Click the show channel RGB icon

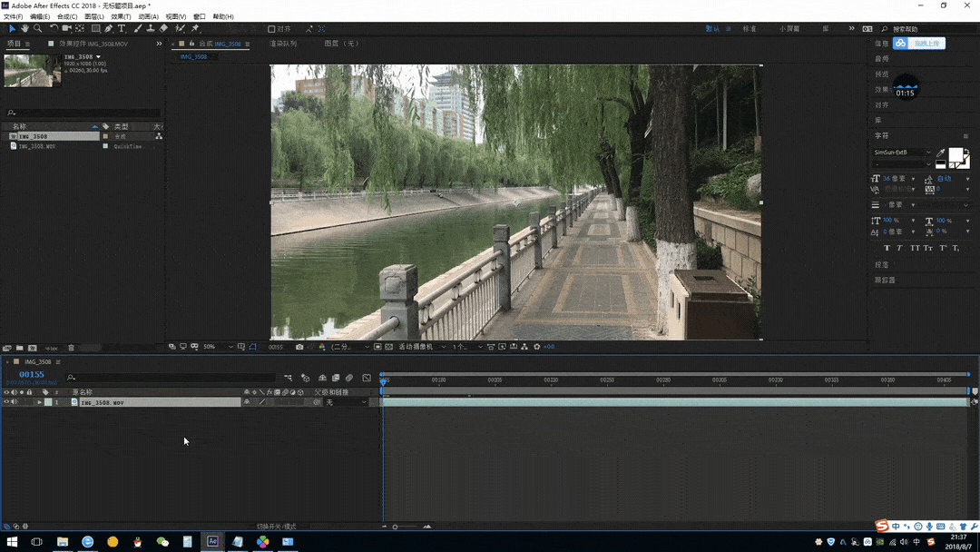322,346
